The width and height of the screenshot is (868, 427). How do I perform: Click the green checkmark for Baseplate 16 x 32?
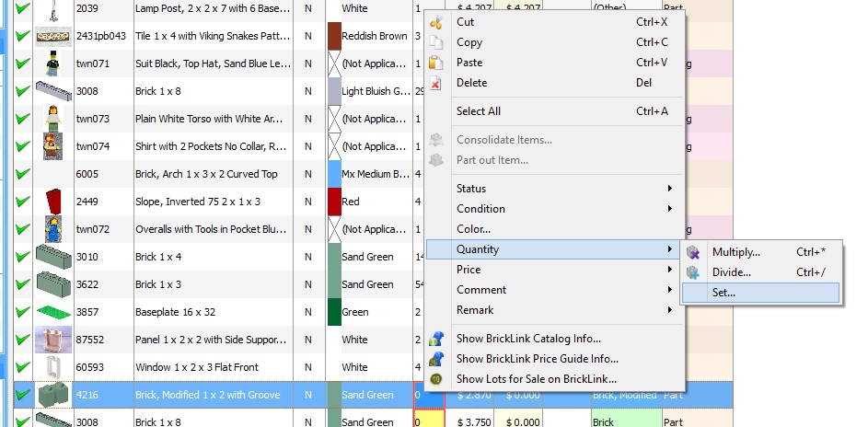pos(23,312)
